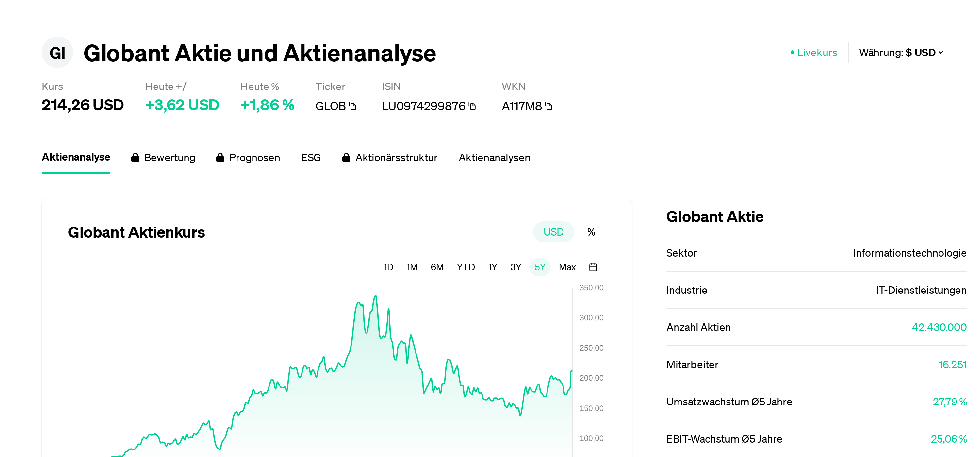This screenshot has width=980, height=457.
Task: Click the lock icon beside Bewertung
Action: (135, 157)
